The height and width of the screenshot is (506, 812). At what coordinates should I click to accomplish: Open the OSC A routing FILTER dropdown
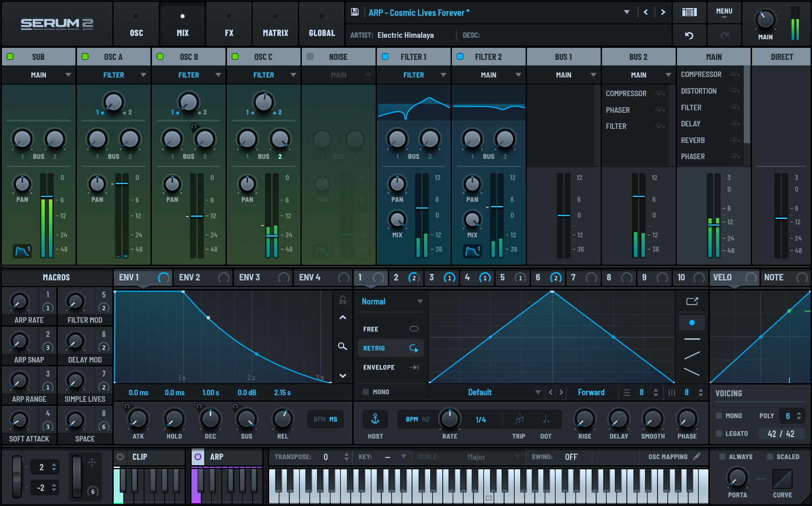pyautogui.click(x=114, y=75)
